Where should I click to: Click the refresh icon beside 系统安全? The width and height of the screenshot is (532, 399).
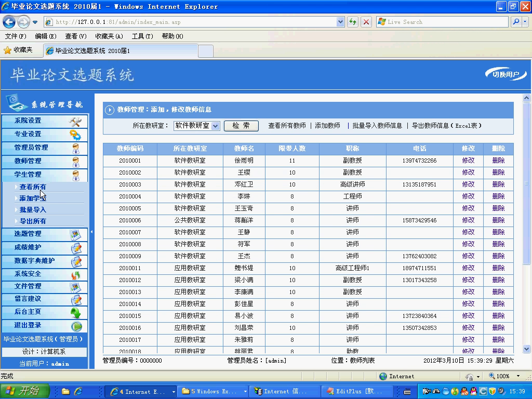pyautogui.click(x=76, y=275)
